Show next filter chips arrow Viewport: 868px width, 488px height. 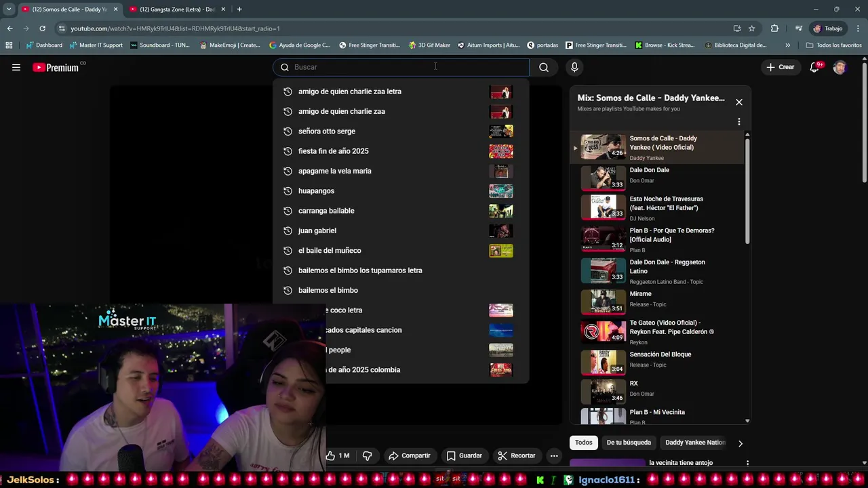pos(740,443)
